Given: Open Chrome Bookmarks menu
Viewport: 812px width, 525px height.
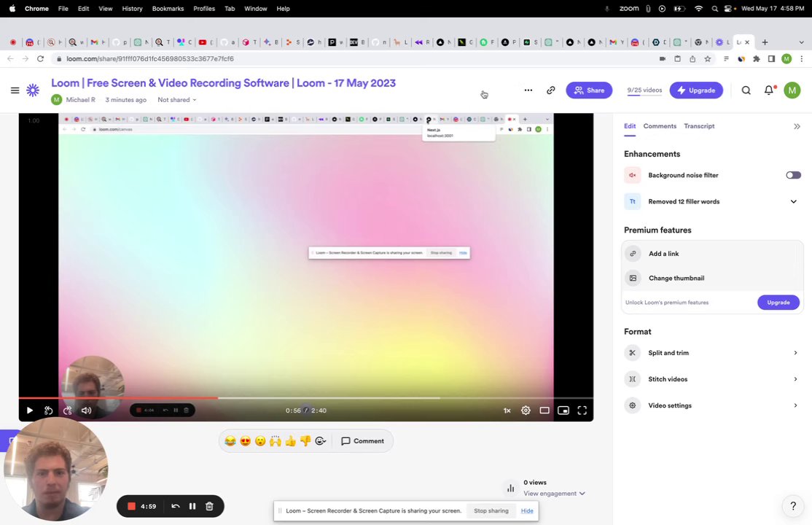Looking at the screenshot, I should pos(168,8).
